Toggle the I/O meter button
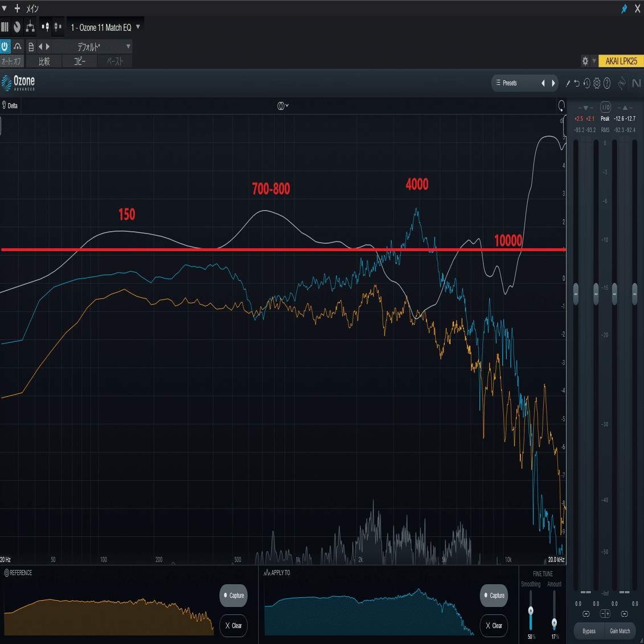 tap(605, 108)
